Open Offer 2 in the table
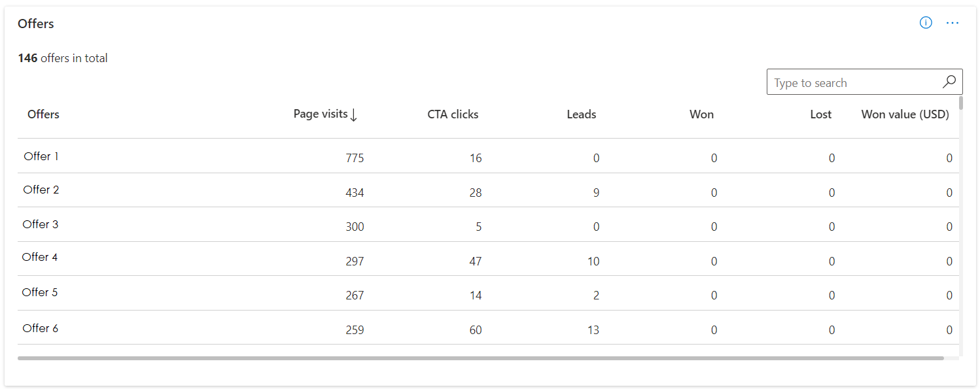Image resolution: width=980 pixels, height=389 pixels. pos(41,190)
